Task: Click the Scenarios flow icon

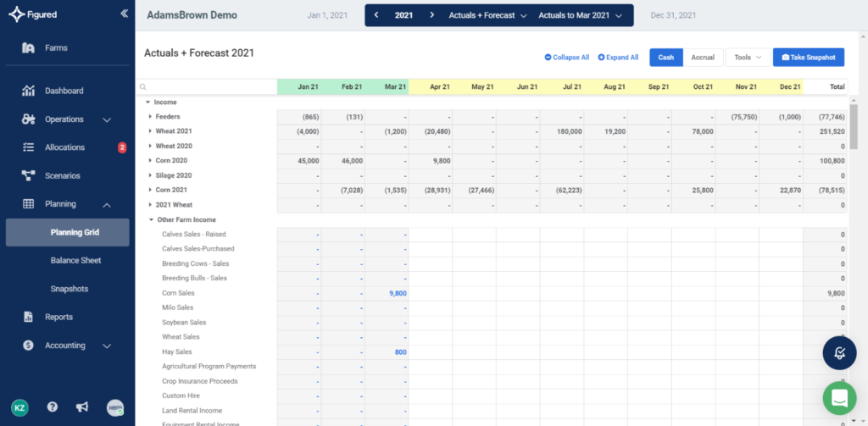Action: click(28, 176)
